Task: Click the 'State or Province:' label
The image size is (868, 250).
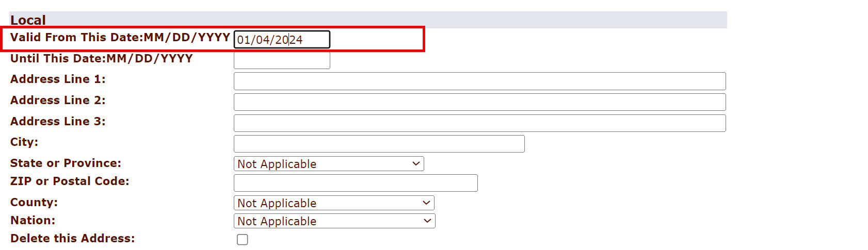Action: point(66,163)
